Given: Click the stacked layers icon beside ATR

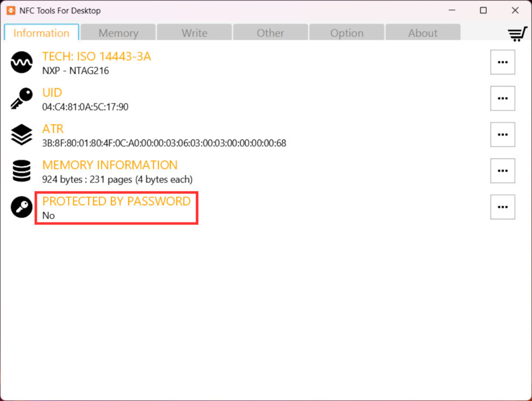Looking at the screenshot, I should pyautogui.click(x=21, y=135).
